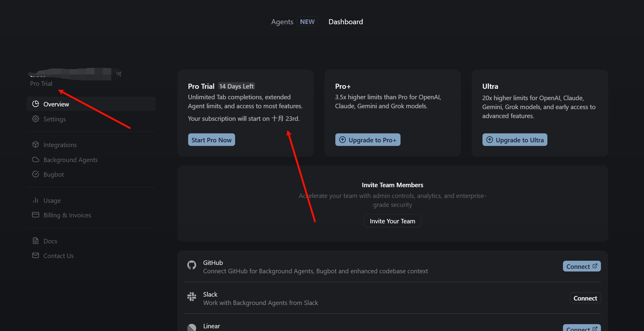Click Invite Your Team button
The height and width of the screenshot is (331, 644).
[392, 221]
